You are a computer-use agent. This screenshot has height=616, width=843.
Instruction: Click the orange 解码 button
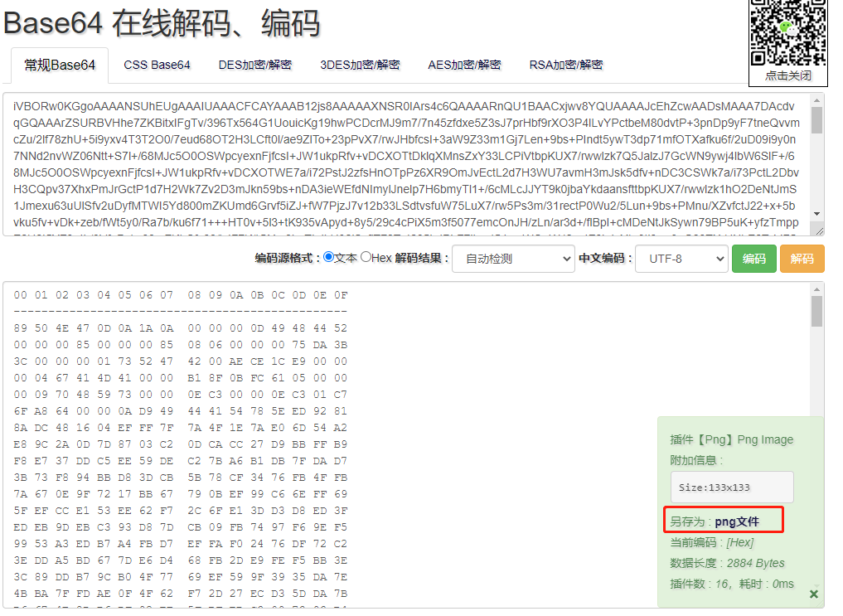pyautogui.click(x=802, y=259)
